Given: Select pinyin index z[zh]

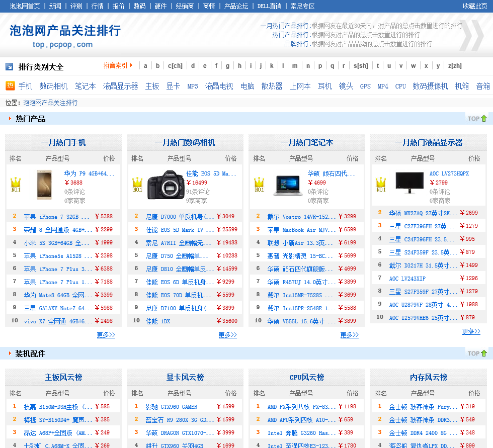Looking at the screenshot, I should [455, 66].
